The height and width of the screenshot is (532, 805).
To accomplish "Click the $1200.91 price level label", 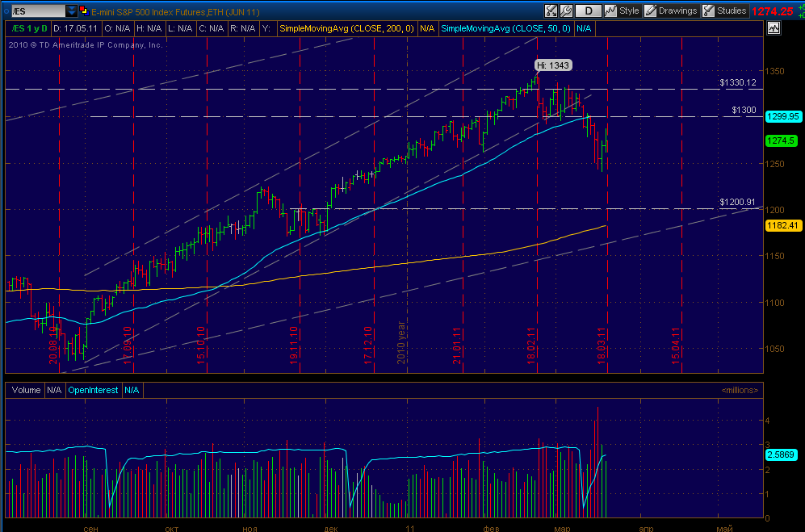I will pyautogui.click(x=738, y=202).
